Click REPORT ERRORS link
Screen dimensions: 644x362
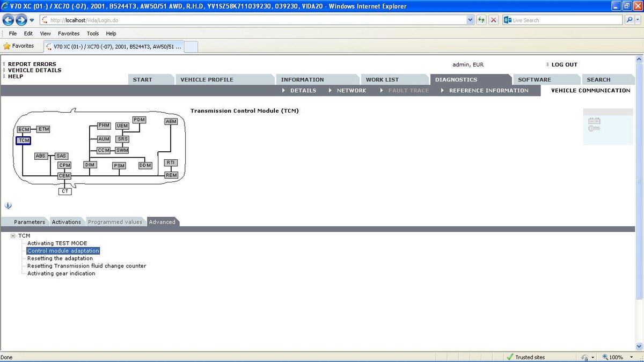tap(32, 64)
